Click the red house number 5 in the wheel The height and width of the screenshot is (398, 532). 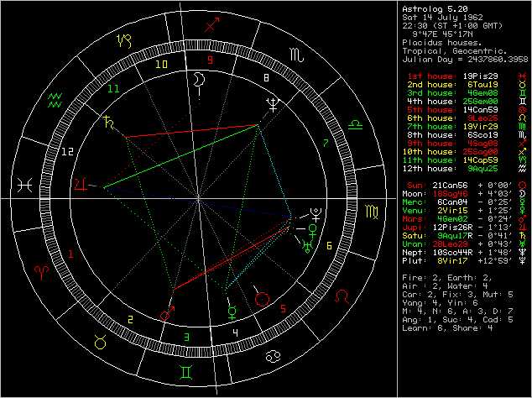(283, 309)
